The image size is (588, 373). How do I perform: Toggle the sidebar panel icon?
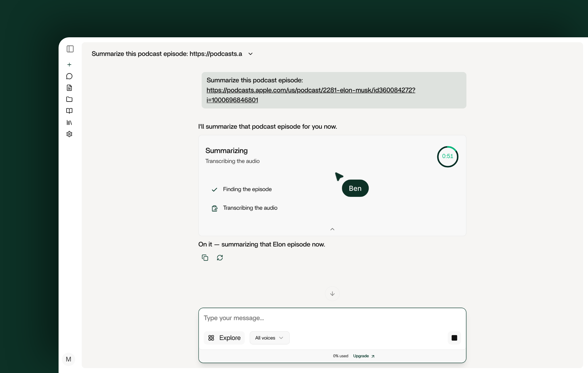click(70, 49)
